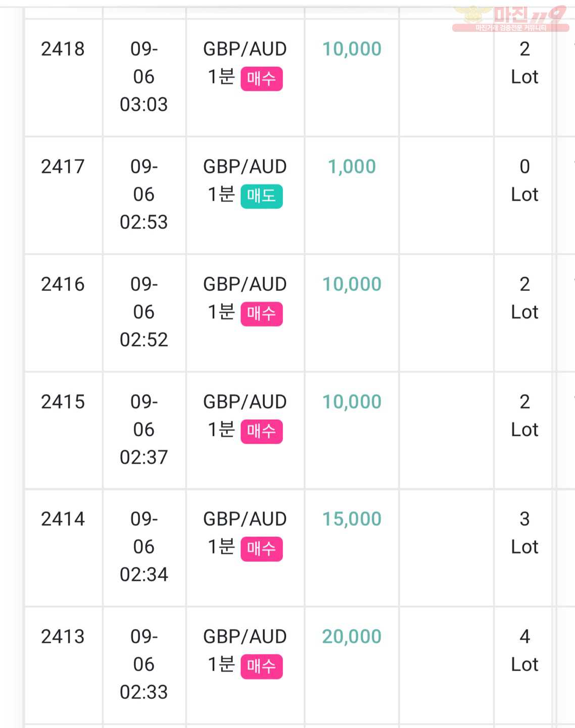575x728 pixels.
Task: Click the 매수 badge in row 2416
Action: (x=261, y=314)
